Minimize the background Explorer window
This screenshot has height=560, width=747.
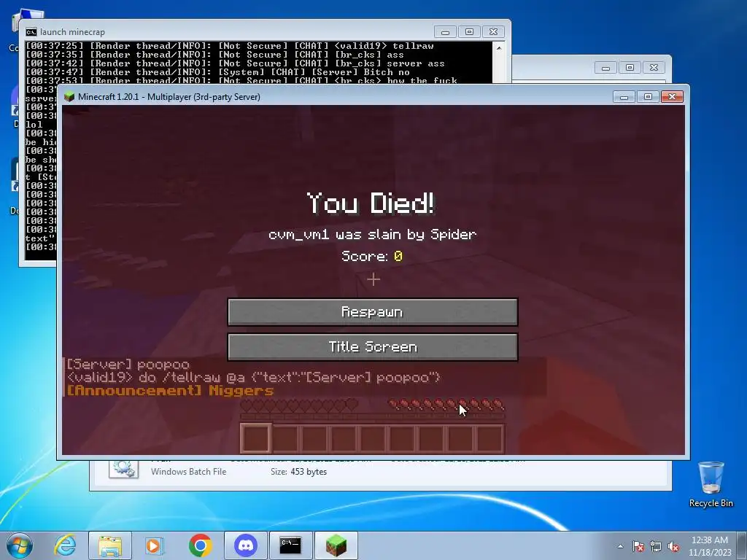[606, 68]
